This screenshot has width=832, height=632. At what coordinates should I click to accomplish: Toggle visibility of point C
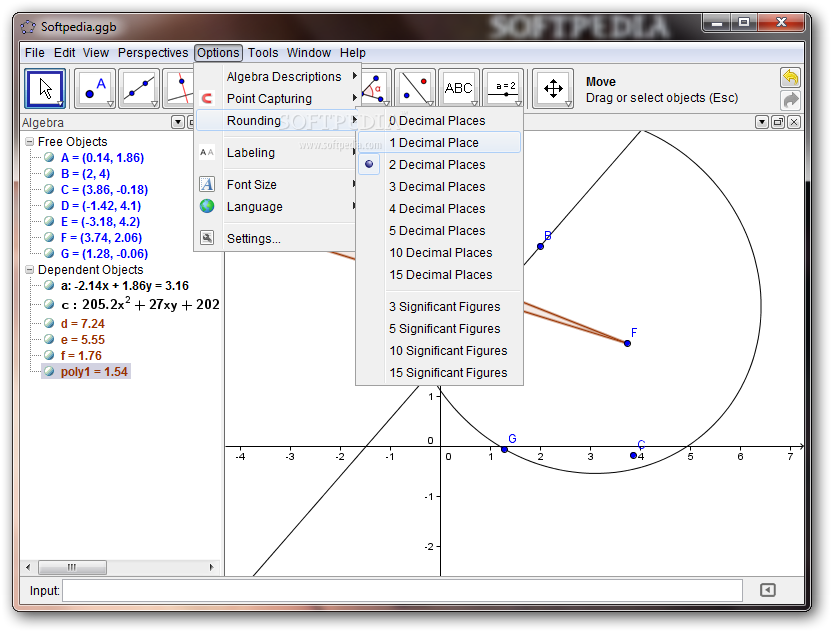pos(49,189)
